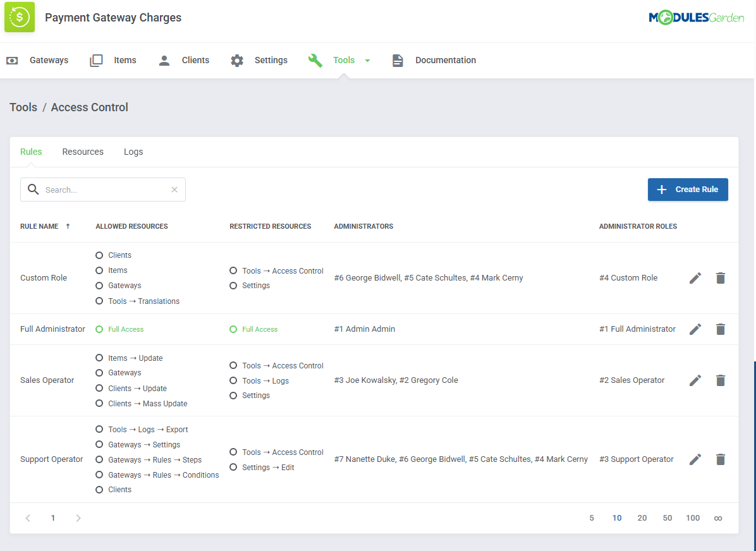Click the Create Rule button

688,190
